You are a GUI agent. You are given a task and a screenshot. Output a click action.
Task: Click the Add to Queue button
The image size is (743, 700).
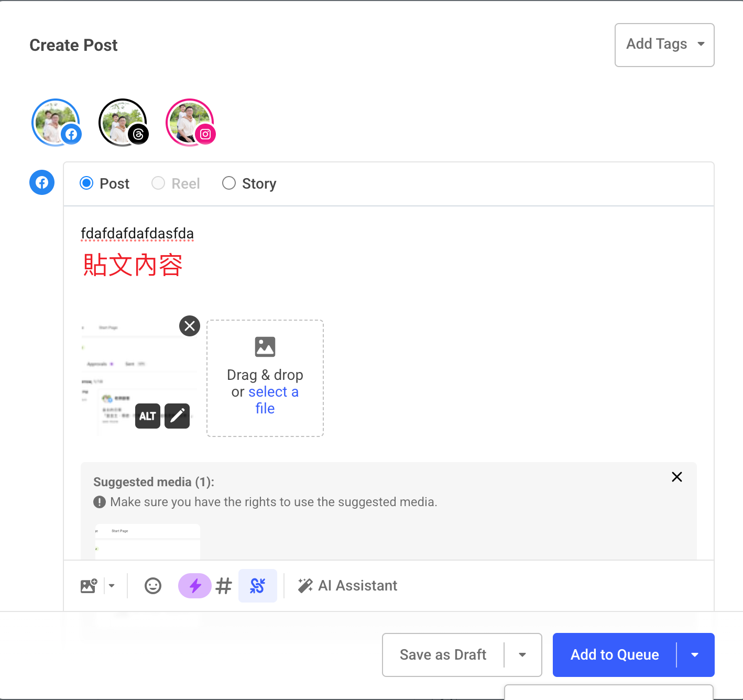tap(614, 655)
